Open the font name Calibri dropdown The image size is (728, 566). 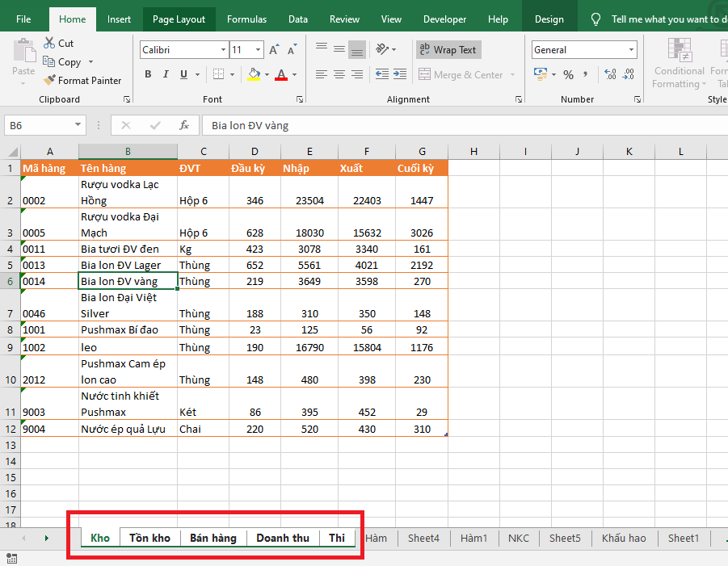[x=223, y=50]
